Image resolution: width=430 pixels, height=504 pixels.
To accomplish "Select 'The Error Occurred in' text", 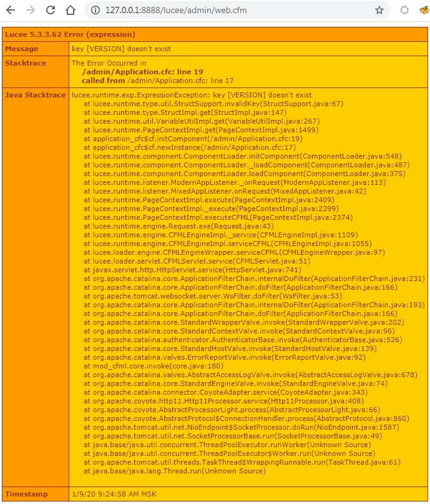I will [x=109, y=63].
